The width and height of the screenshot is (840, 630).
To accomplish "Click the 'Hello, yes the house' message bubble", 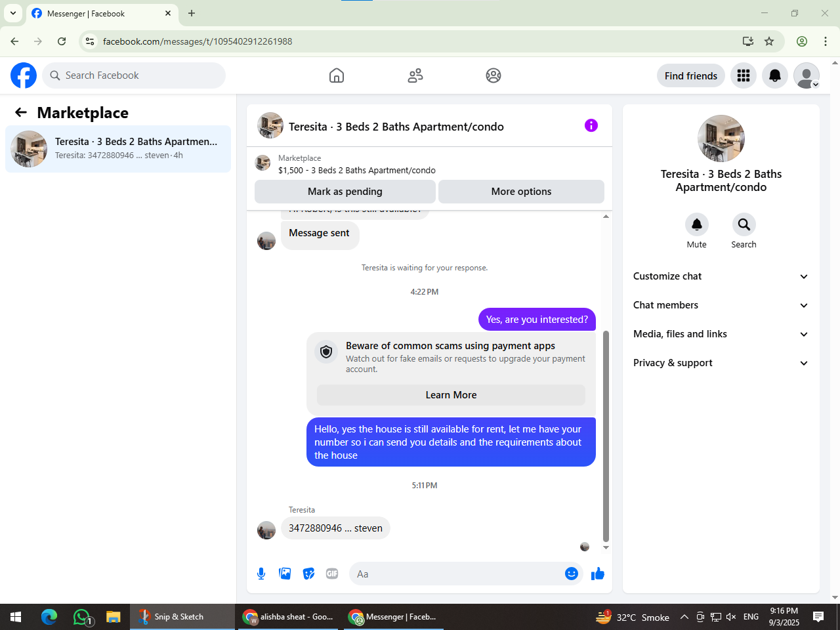I will coord(451,442).
